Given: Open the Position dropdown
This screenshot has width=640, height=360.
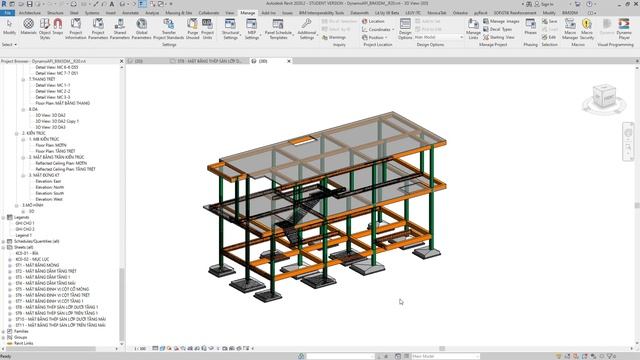Looking at the screenshot, I should click(x=374, y=37).
